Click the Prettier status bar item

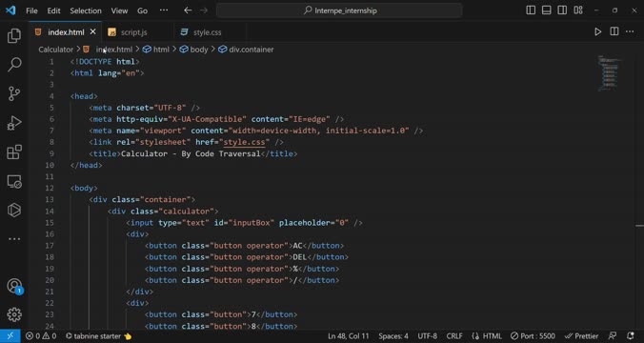tap(581, 336)
